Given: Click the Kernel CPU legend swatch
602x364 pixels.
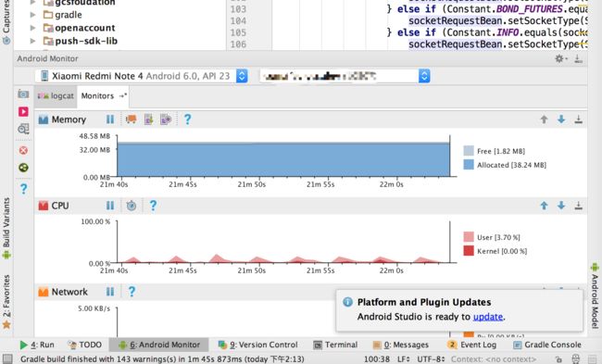Looking at the screenshot, I should coord(469,251).
